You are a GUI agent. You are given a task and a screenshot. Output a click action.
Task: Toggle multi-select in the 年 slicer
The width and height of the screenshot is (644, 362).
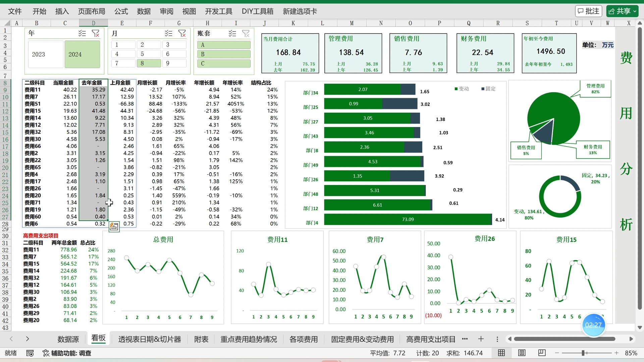(x=82, y=34)
